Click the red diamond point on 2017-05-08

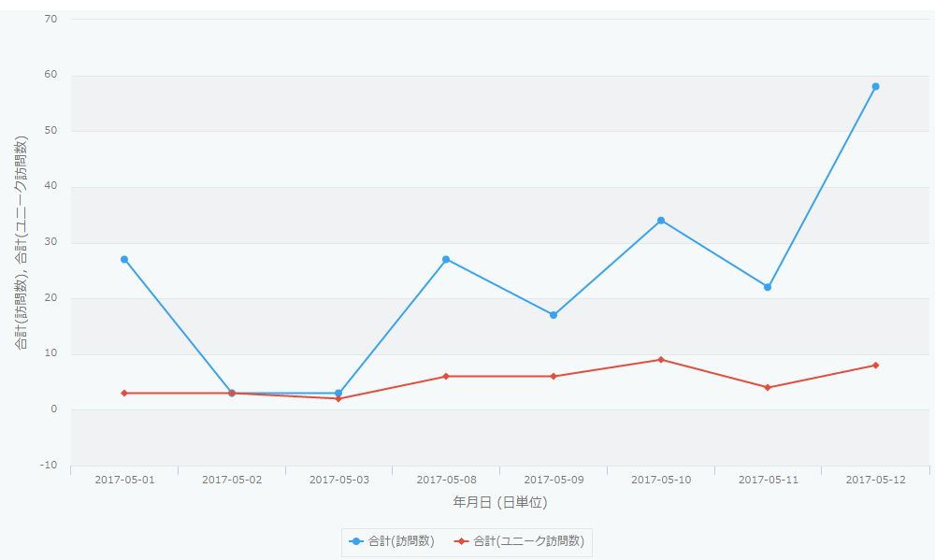[446, 377]
